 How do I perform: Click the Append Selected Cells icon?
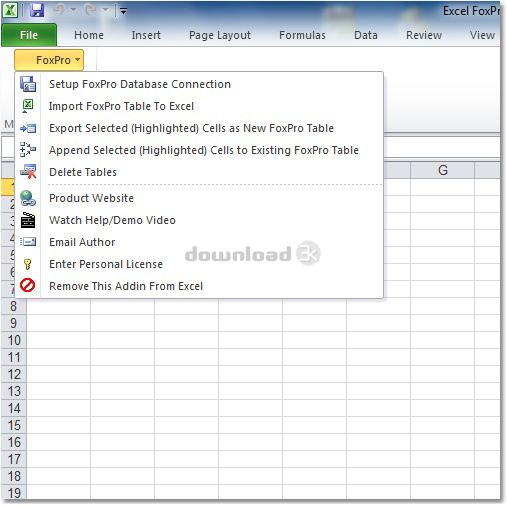28,150
